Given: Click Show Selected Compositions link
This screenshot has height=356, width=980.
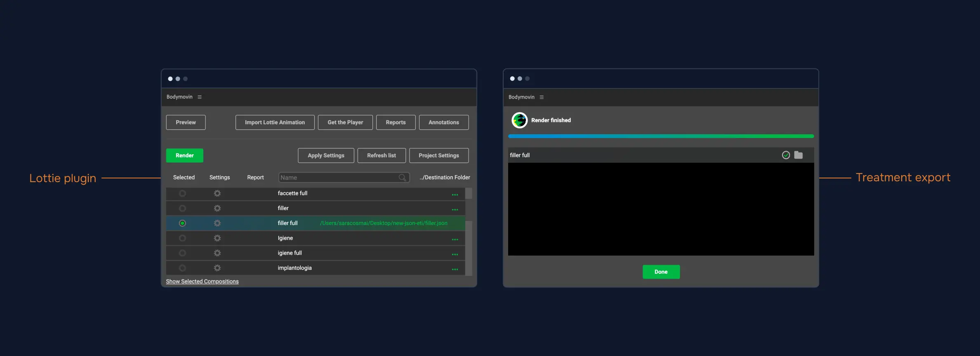Looking at the screenshot, I should [202, 281].
